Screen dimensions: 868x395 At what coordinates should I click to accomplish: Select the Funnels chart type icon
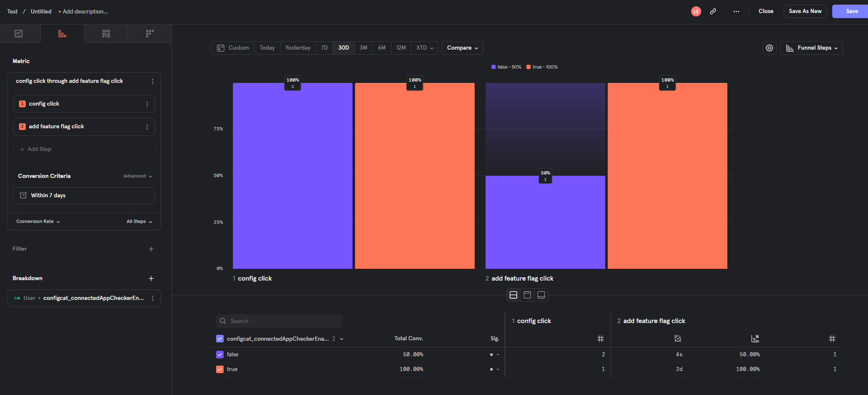coord(62,33)
